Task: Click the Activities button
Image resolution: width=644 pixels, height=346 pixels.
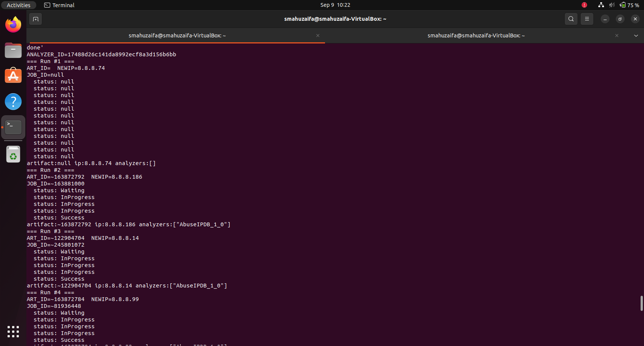Action: 18,5
